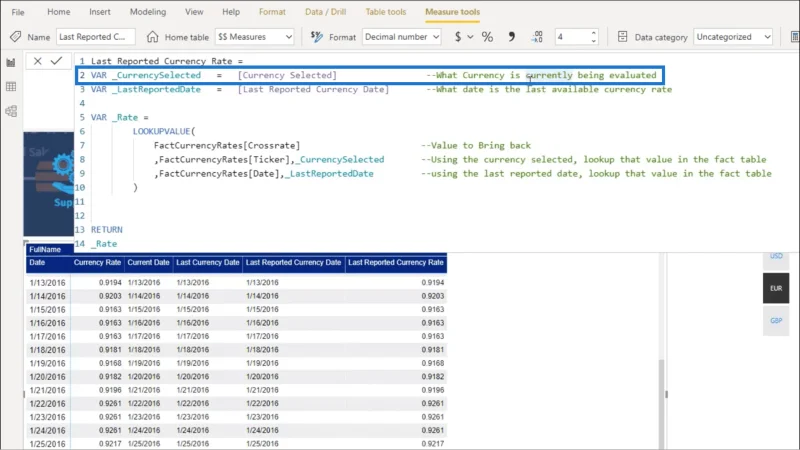Viewport: 800px width, 450px height.
Task: Commit the formula with the checkmark
Action: (57, 61)
